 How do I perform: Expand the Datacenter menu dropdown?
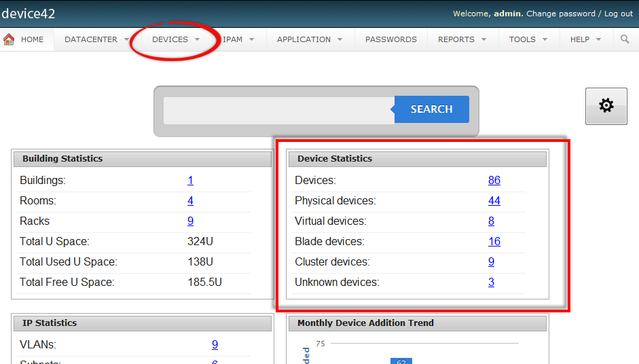[96, 39]
